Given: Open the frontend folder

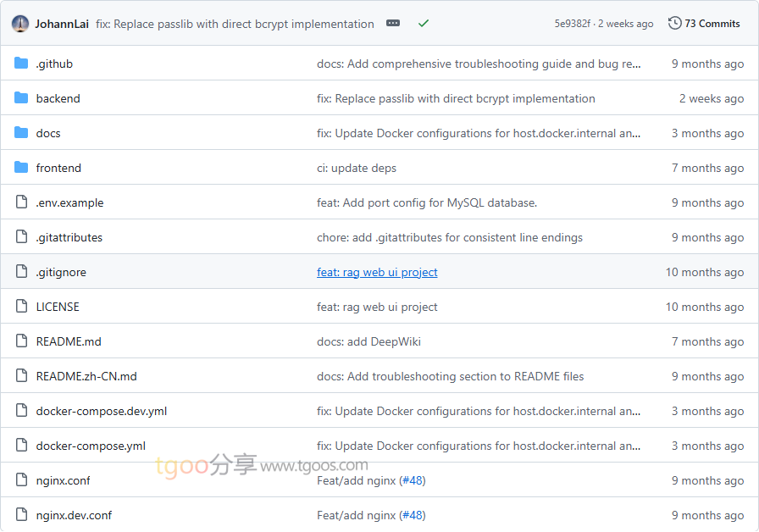Looking at the screenshot, I should click(x=58, y=168).
